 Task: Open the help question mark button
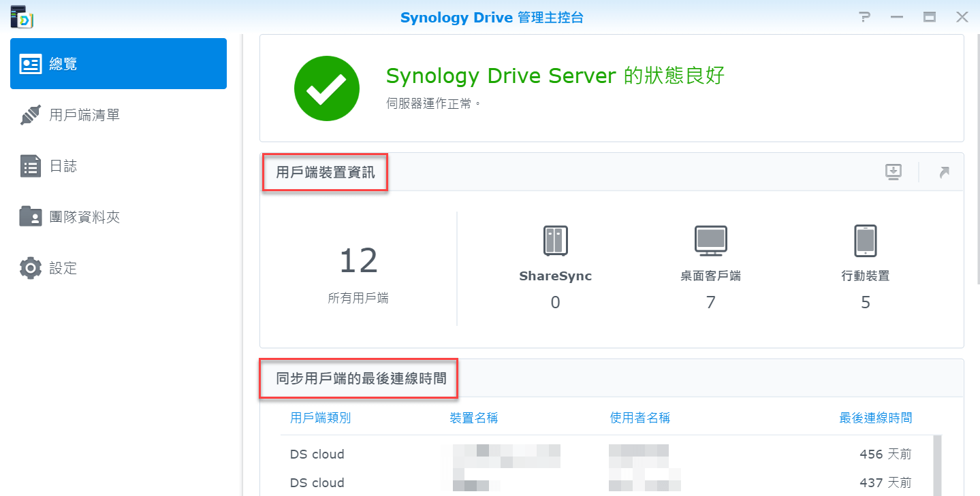pyautogui.click(x=864, y=17)
